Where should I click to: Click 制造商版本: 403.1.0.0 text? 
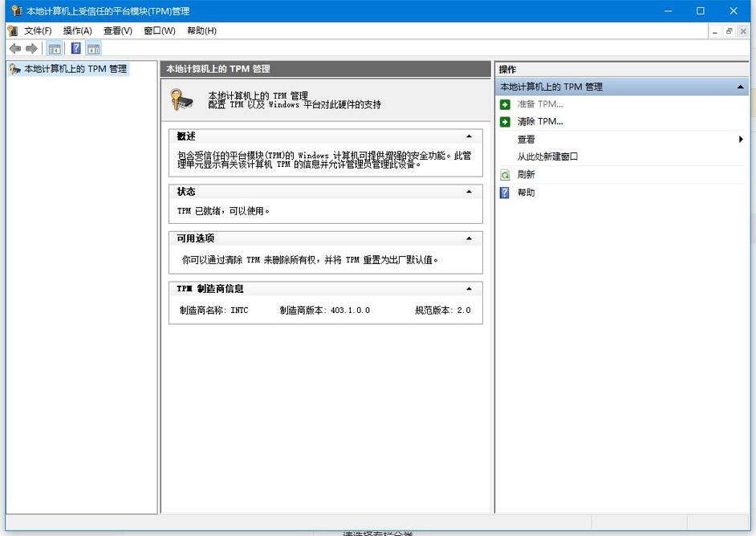pyautogui.click(x=325, y=311)
